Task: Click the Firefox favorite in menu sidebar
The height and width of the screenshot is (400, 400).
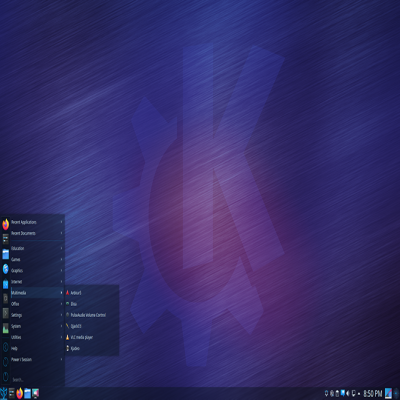Action: click(x=5, y=224)
